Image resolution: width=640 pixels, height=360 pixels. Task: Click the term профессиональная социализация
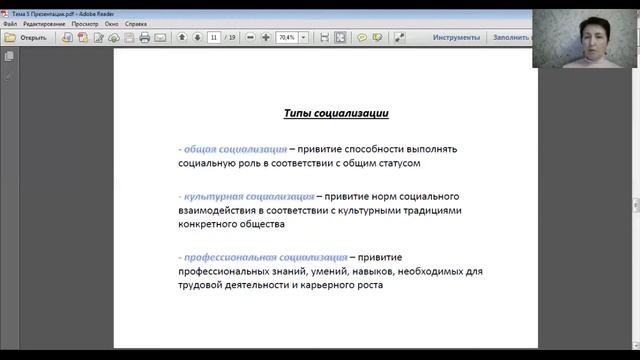(266, 258)
